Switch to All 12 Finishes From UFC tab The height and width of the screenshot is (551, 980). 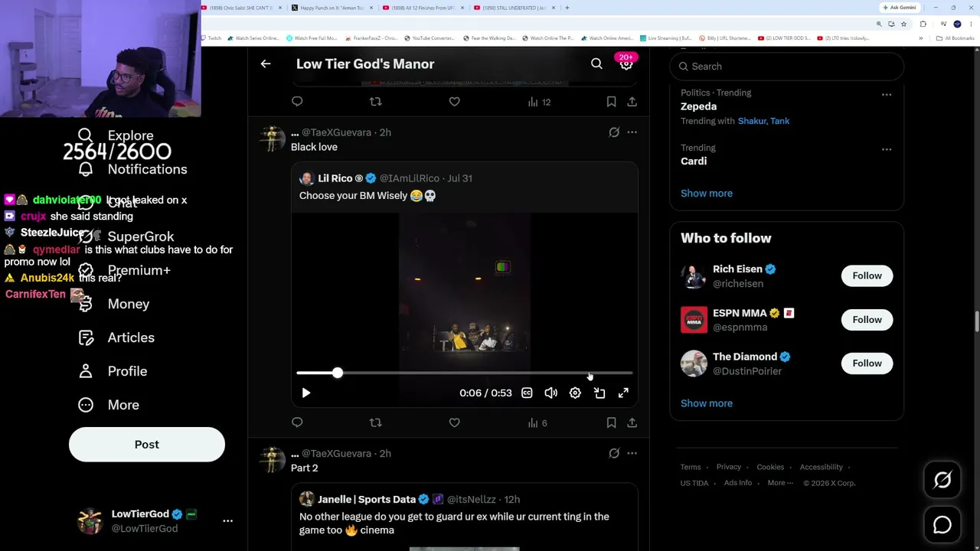[x=423, y=8]
